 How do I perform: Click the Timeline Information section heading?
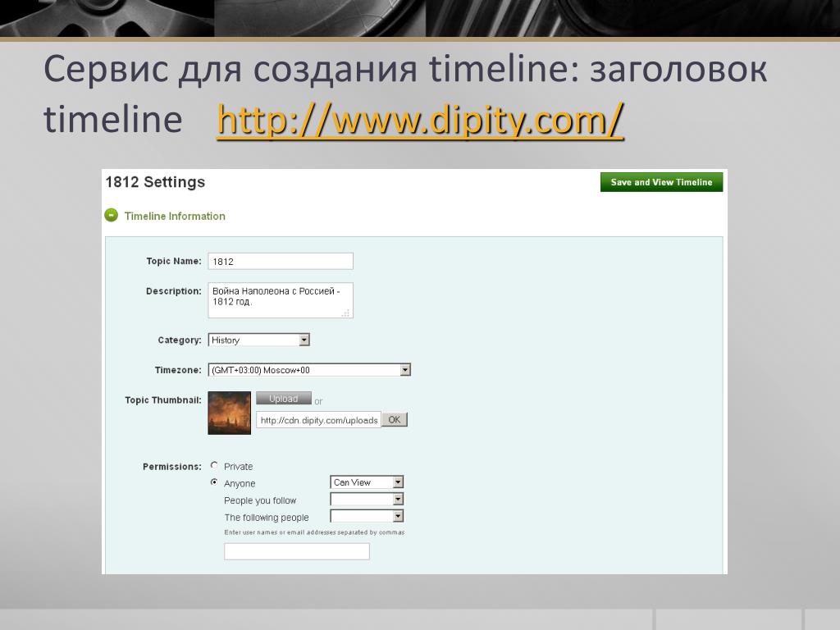tap(175, 216)
